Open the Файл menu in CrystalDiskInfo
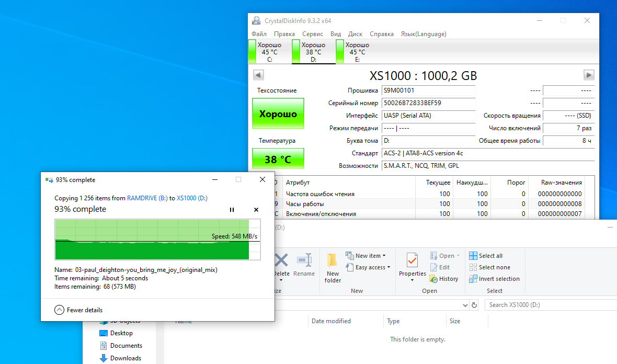The width and height of the screenshot is (617, 364). (259, 34)
